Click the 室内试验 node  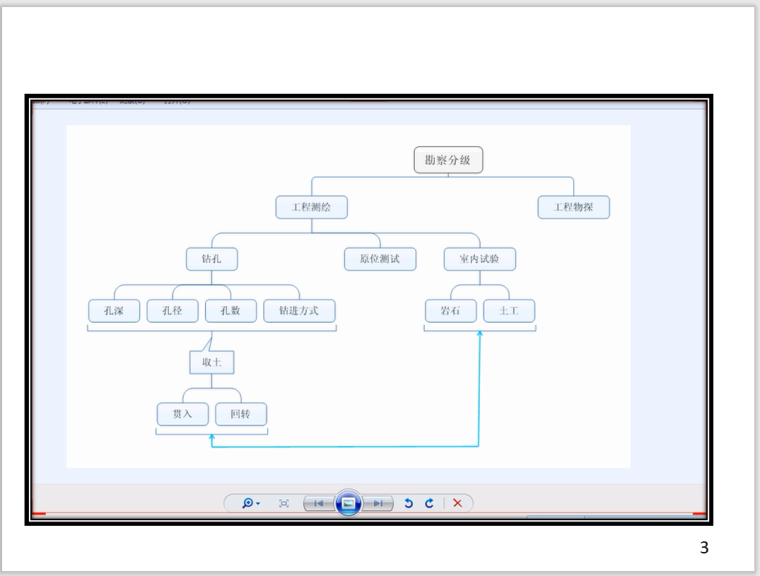pyautogui.click(x=480, y=259)
